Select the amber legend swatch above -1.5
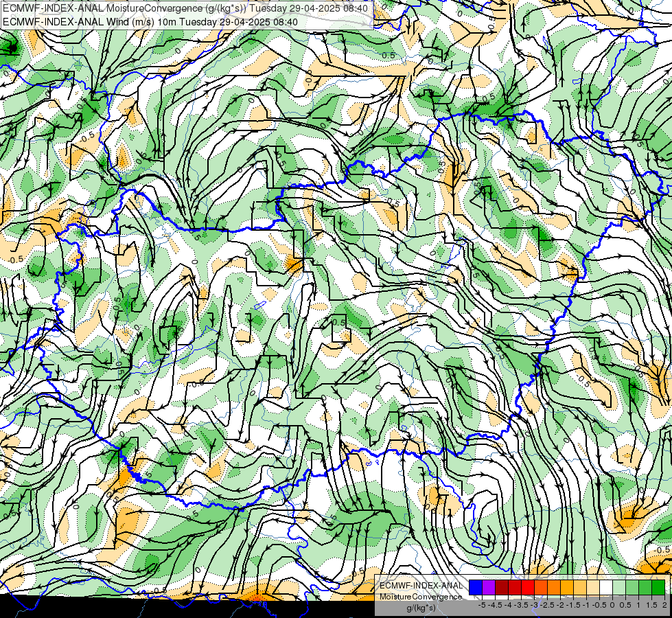The image size is (672, 618). coord(567,588)
